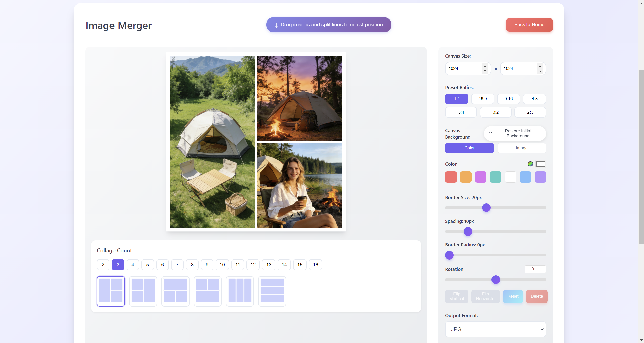Pick the layout with large top image

[175, 291]
